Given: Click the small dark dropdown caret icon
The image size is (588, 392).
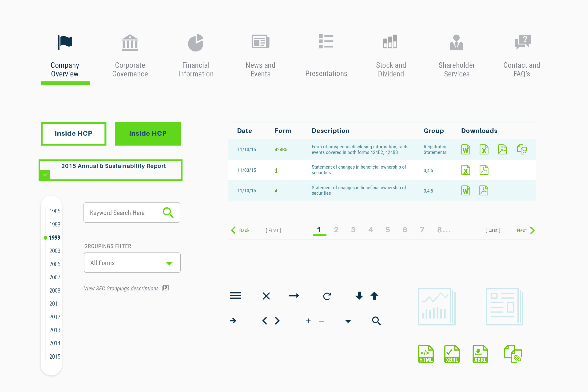Looking at the screenshot, I should click(348, 321).
